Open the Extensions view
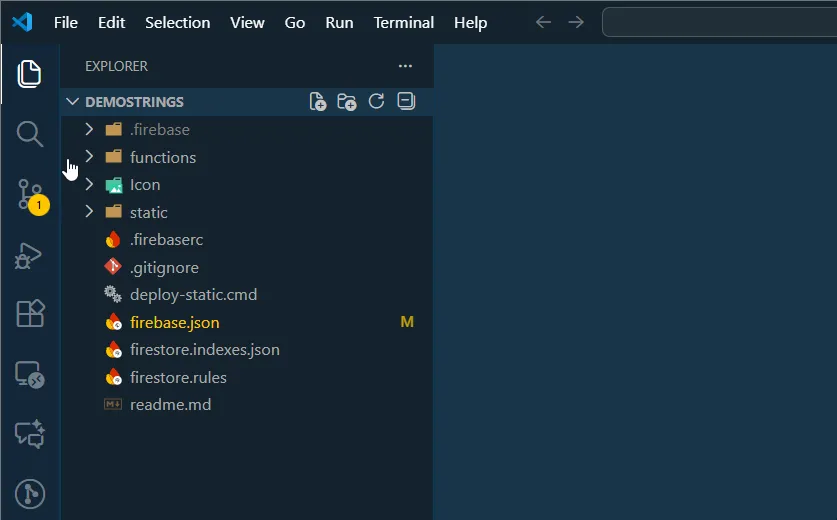The image size is (837, 520). (x=30, y=313)
